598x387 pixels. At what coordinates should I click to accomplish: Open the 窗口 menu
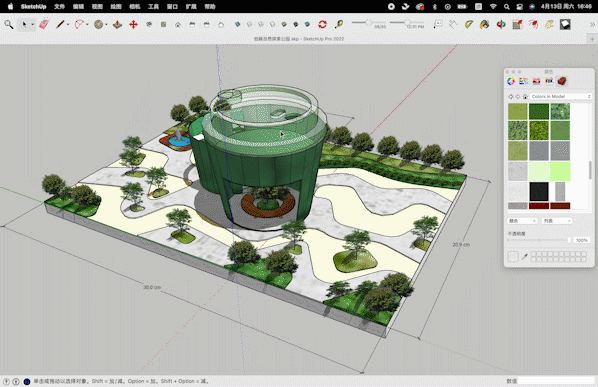tap(172, 6)
